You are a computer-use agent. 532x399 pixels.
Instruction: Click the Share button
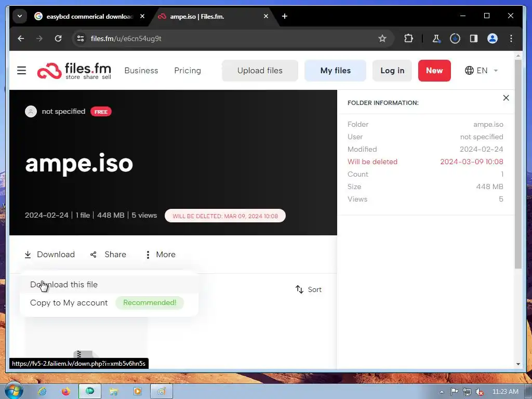point(108,255)
